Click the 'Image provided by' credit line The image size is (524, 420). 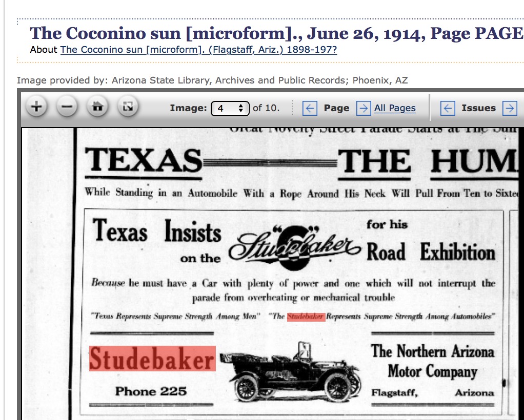(212, 80)
